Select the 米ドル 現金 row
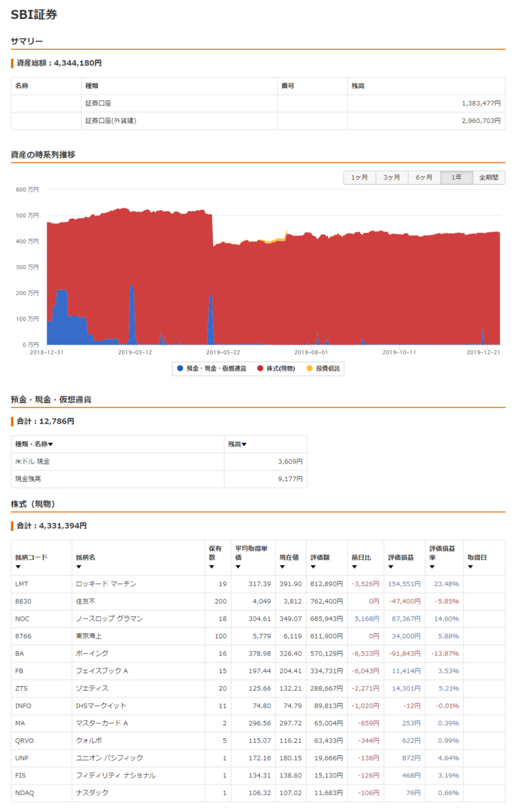This screenshot has width=523, height=812. (159, 461)
